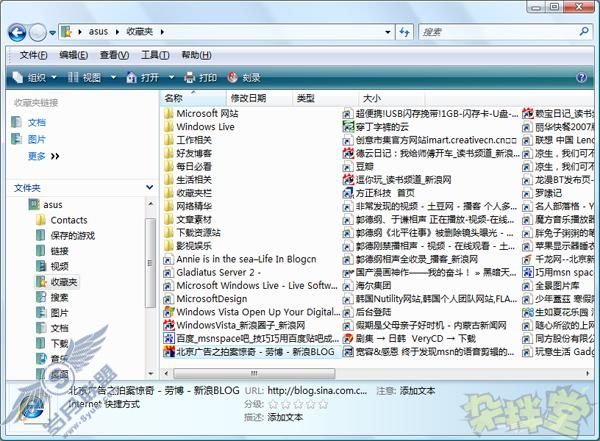This screenshot has width=600, height=441.
Task: Open the recent pages dropdown arrow
Action: point(52,33)
